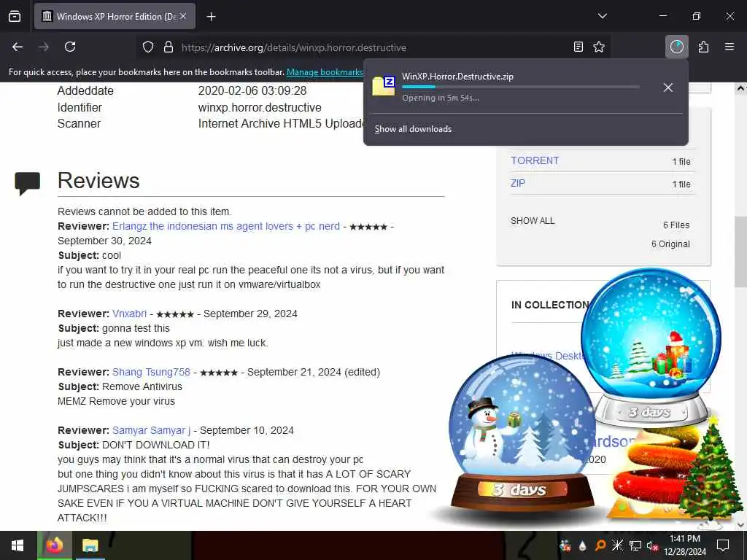Open the Firefox View icon at tab strip start
747x560 pixels.
(x=15, y=16)
